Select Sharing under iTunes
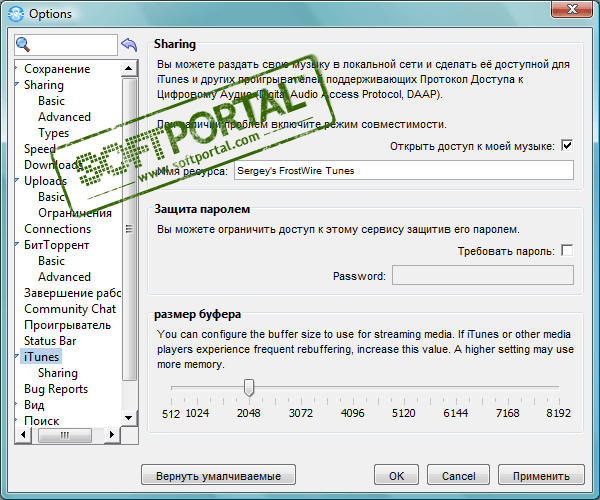600x500 pixels. [x=58, y=373]
